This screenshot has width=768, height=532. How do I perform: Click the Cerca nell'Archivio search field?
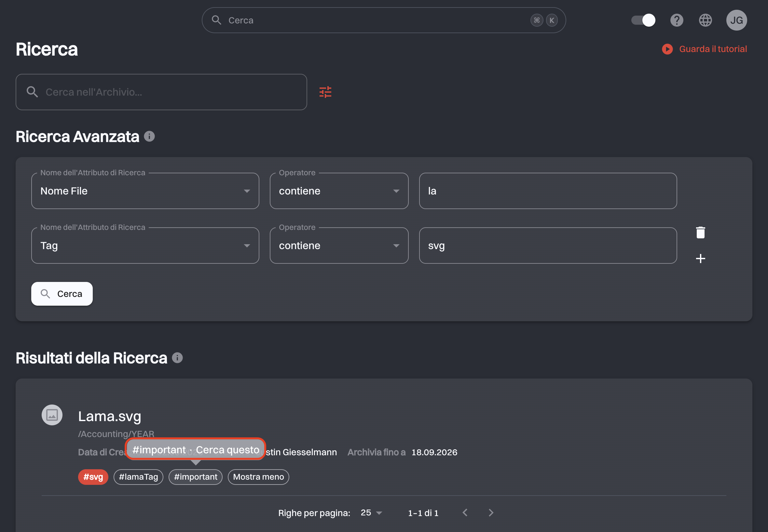point(161,92)
